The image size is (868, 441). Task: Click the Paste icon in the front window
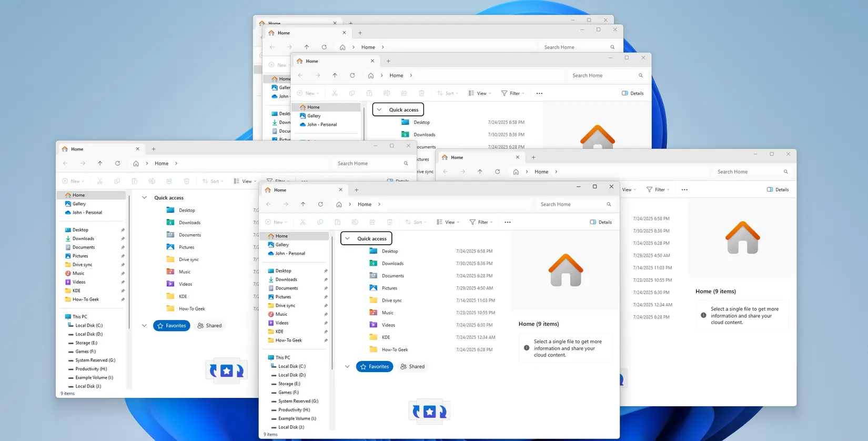pos(337,222)
